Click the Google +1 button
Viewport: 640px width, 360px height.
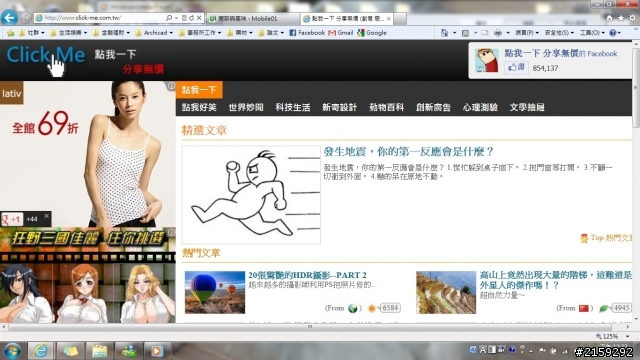[x=11, y=219]
